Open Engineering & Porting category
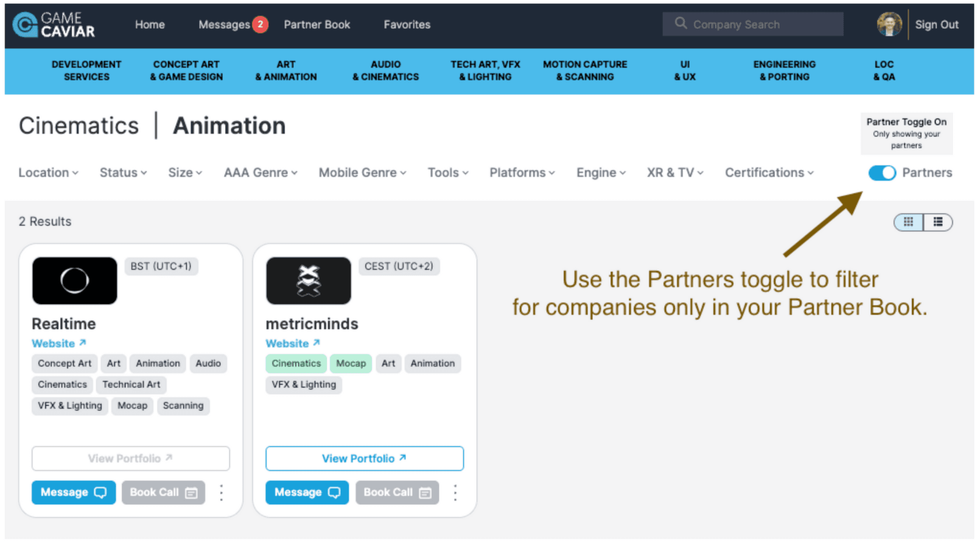The width and height of the screenshot is (980, 548). tap(784, 70)
